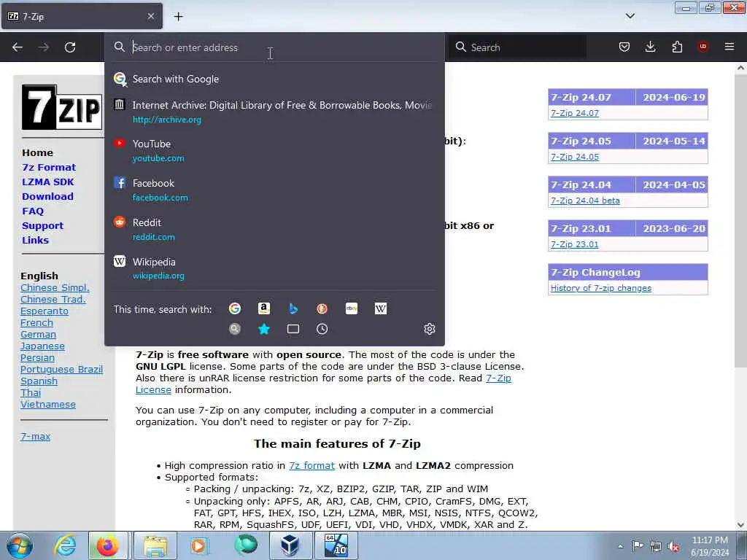Screen dimensions: 747x560
Task: Expand the list all tabs chevron
Action: (630, 16)
